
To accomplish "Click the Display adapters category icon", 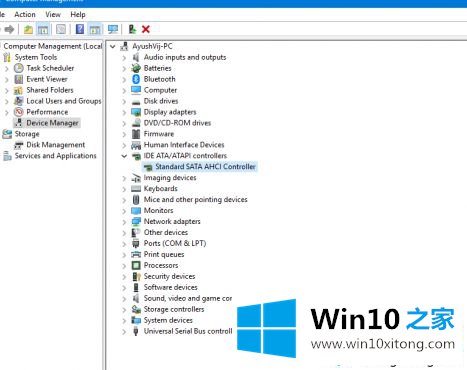I will (x=136, y=112).
